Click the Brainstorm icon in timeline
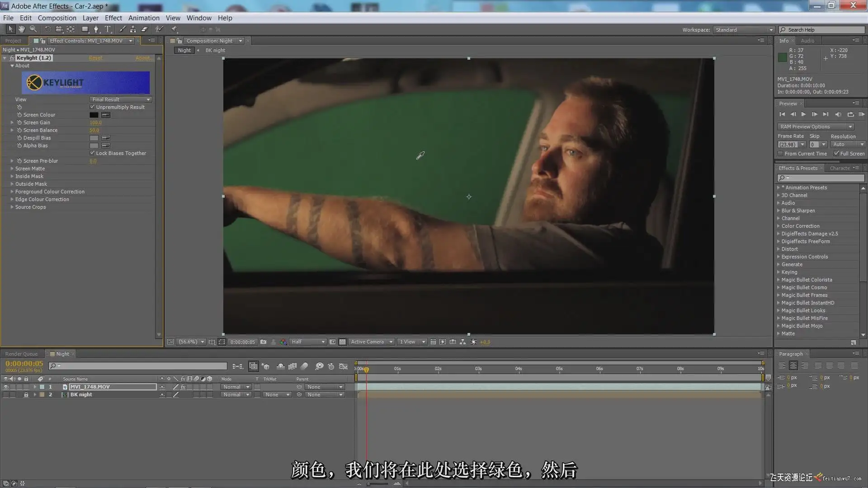 pyautogui.click(x=319, y=366)
